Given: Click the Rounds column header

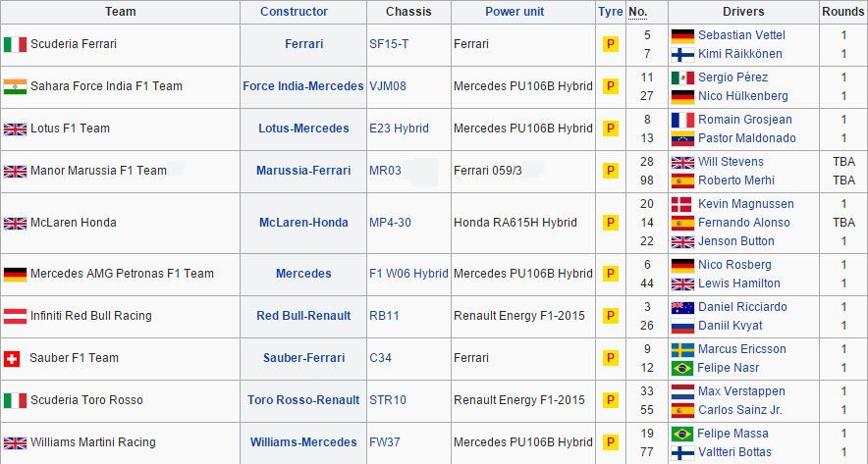Looking at the screenshot, I should point(843,12).
